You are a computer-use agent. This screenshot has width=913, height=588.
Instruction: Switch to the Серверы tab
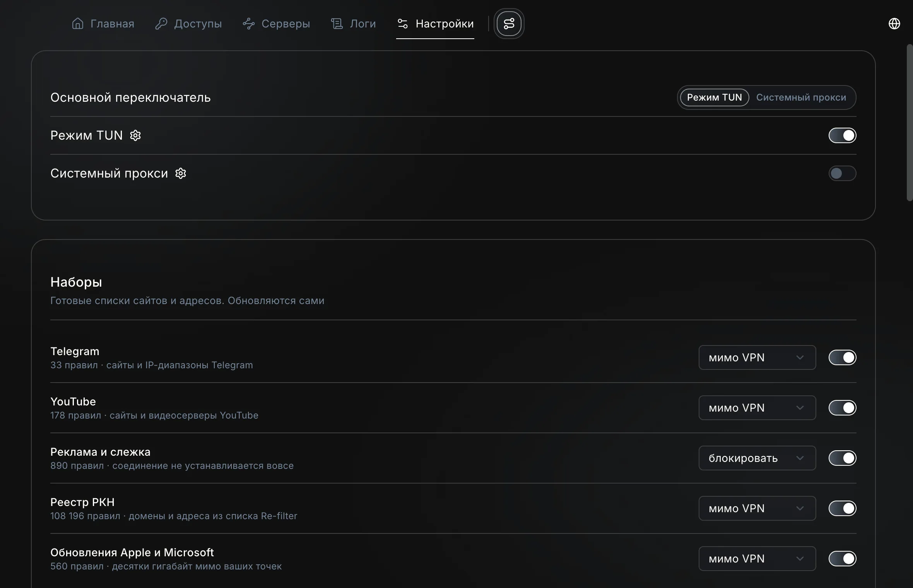click(276, 24)
